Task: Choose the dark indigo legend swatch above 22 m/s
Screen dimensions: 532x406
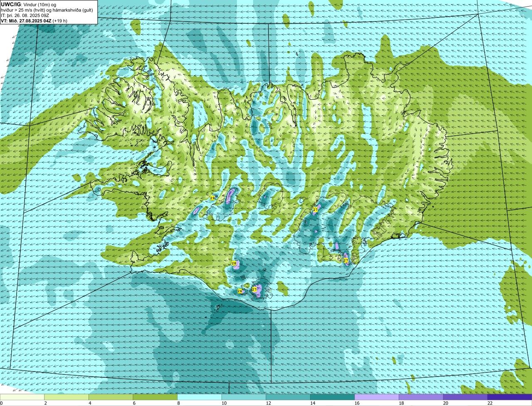Action: tap(510, 397)
